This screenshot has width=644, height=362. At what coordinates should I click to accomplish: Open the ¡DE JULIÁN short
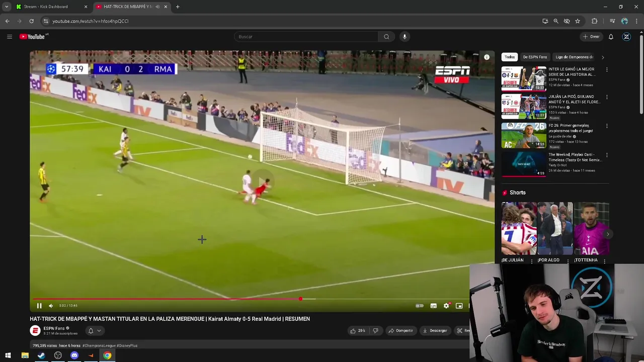pos(519,229)
